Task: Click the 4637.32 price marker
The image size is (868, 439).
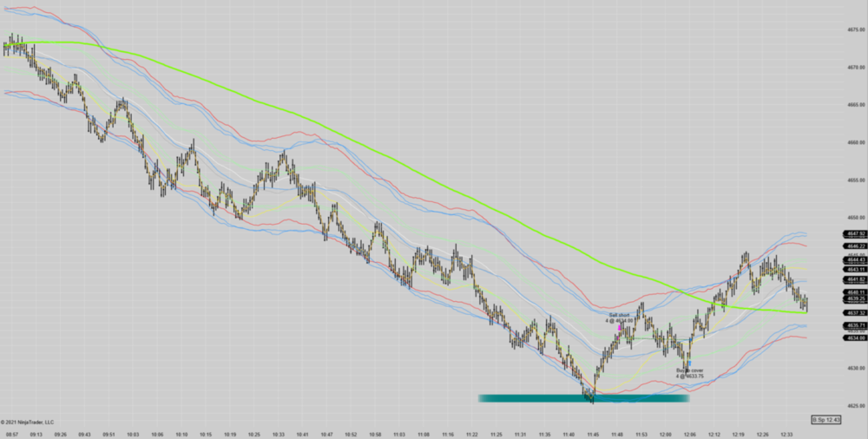Action: pyautogui.click(x=854, y=313)
